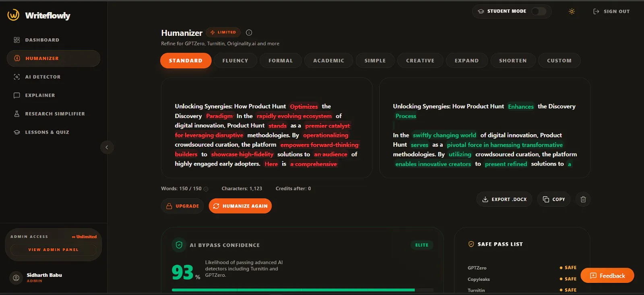The image size is (644, 295).
Task: Choose the Shorten mode tab
Action: coord(513,60)
